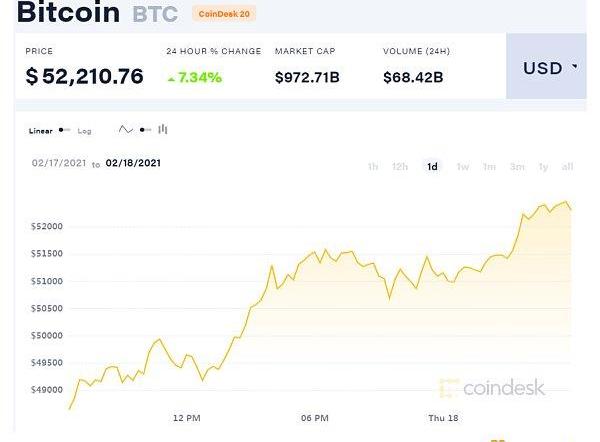Viewport: 600px width, 442px height.
Task: Select the 1d time range
Action: pos(432,166)
